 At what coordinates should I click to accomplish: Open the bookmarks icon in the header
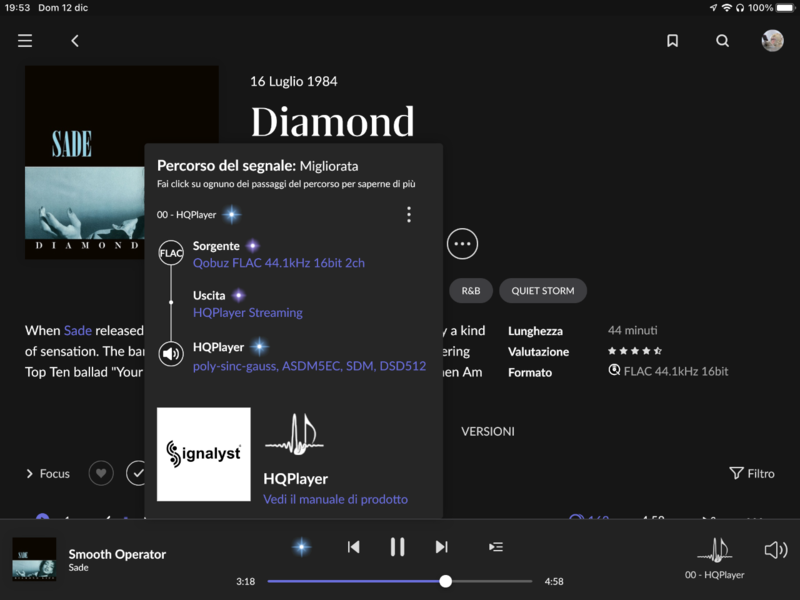pos(672,41)
